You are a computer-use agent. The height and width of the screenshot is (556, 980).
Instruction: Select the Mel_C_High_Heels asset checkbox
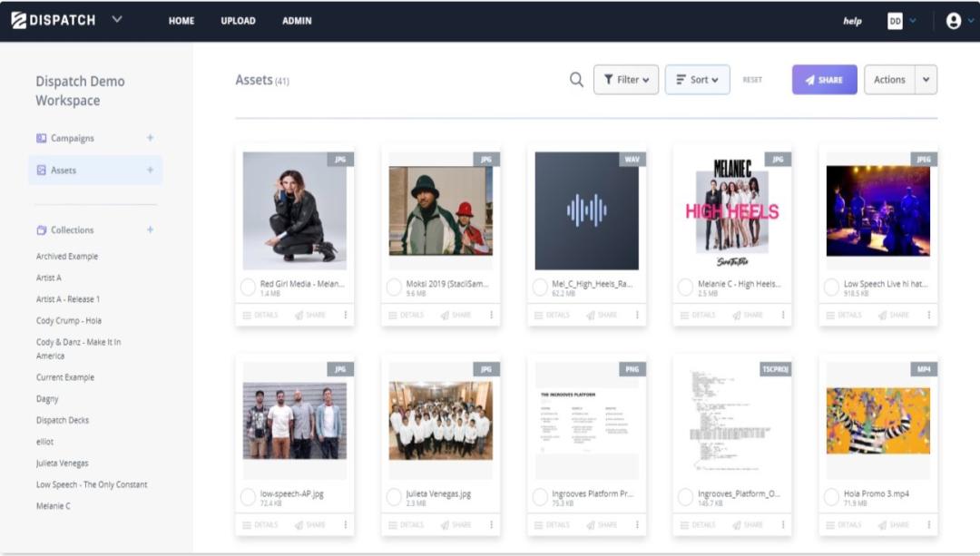click(x=540, y=288)
